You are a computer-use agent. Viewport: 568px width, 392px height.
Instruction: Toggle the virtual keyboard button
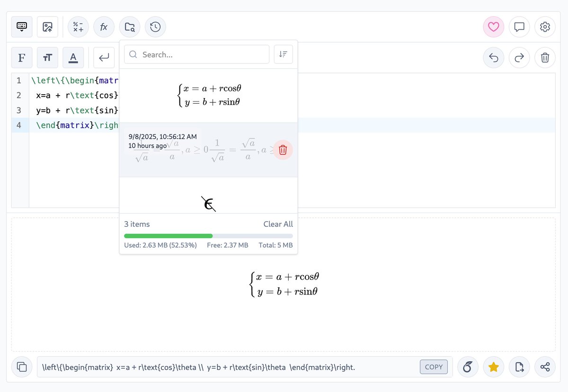click(22, 27)
